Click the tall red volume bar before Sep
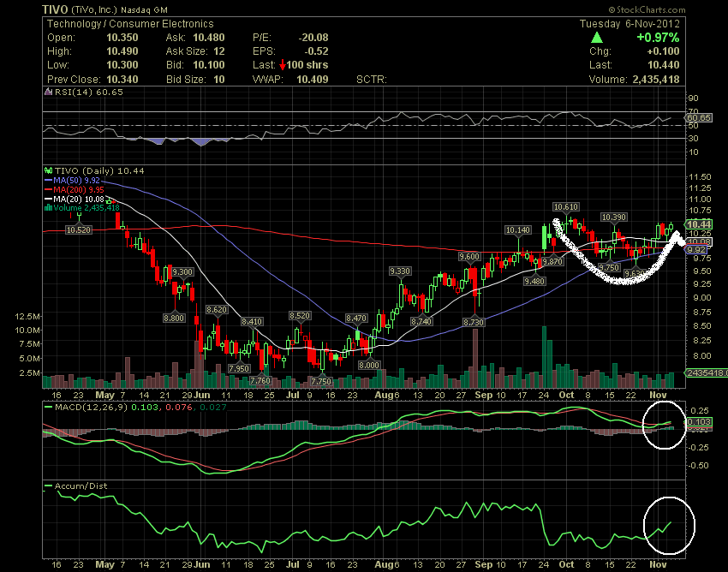Screen dimensions: 728x572 [475, 358]
